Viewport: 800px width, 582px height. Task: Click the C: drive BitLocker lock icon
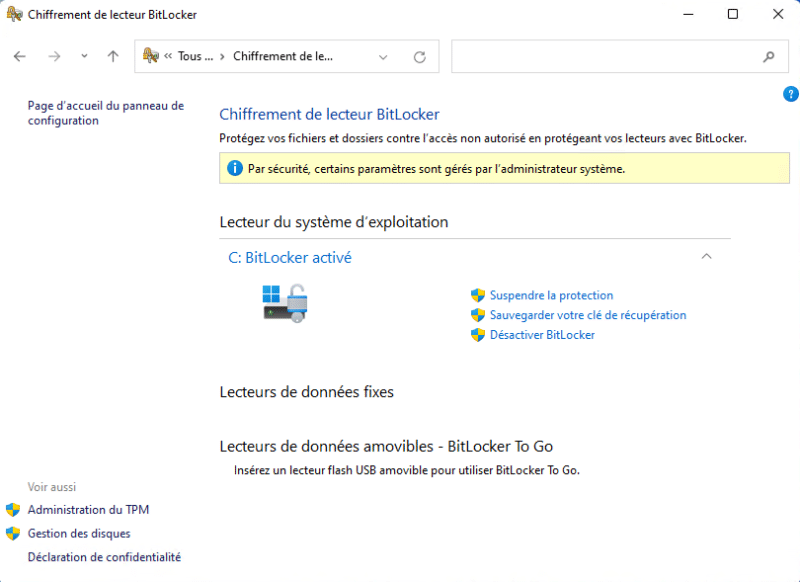point(285,302)
